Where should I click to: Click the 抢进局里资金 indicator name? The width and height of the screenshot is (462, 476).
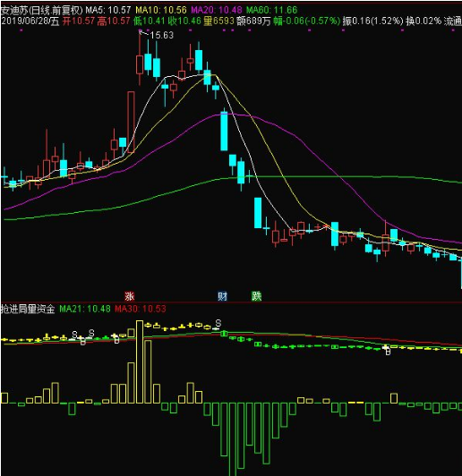[28, 309]
